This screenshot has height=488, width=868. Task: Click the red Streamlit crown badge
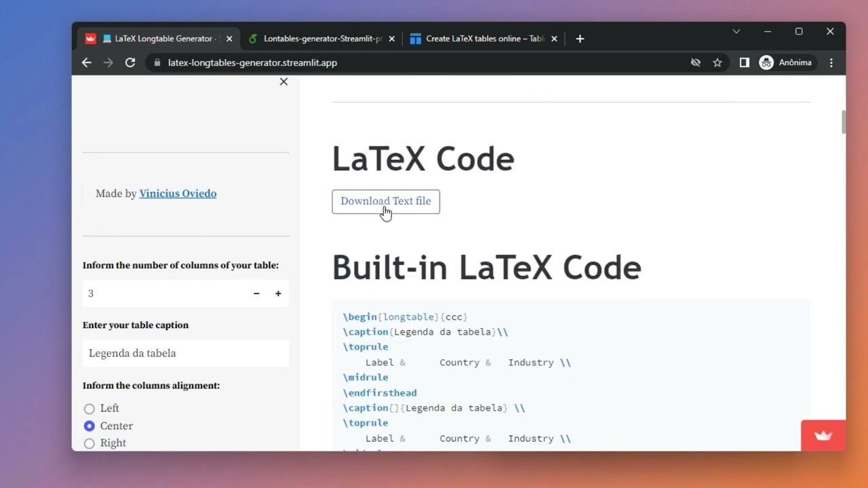[823, 436]
